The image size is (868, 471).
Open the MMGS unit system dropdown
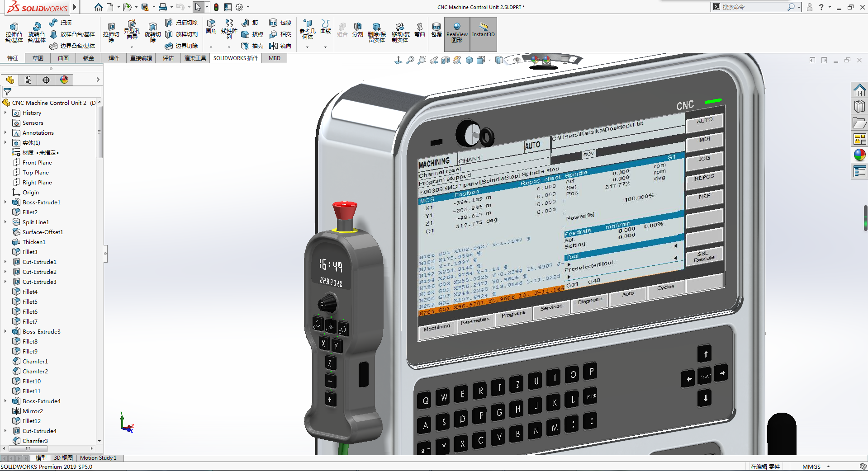(829, 466)
